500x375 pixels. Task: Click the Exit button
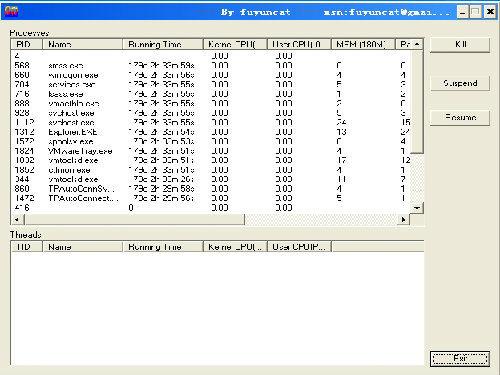pos(460,358)
